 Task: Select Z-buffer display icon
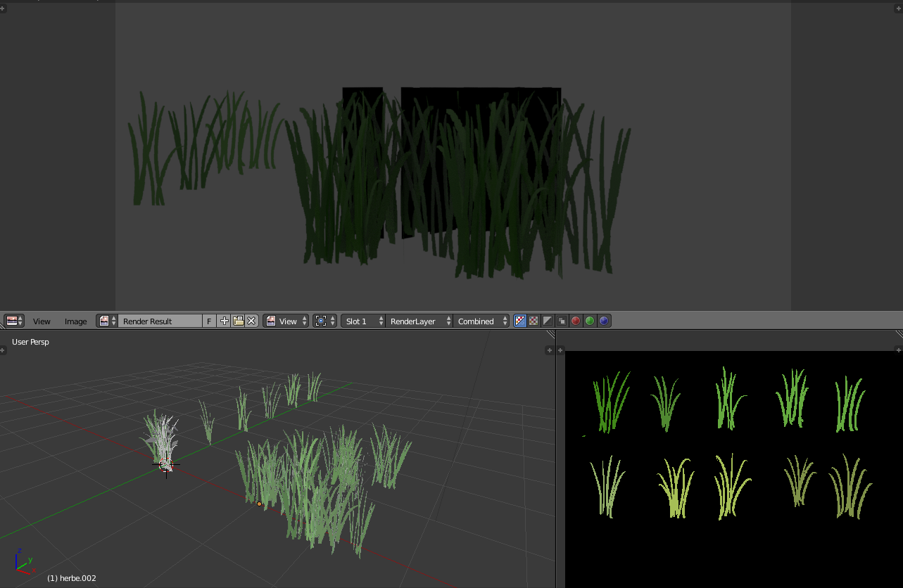[562, 321]
